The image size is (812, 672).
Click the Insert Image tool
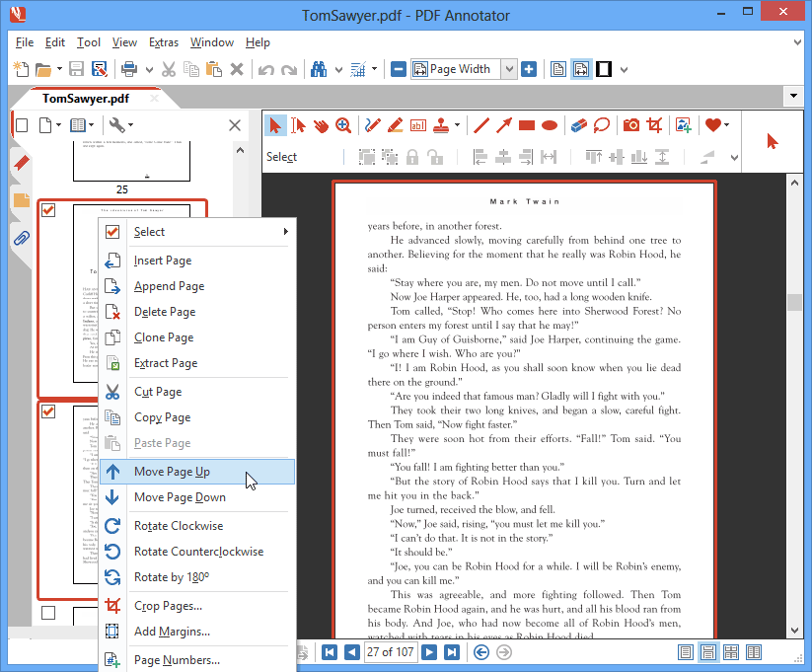(x=684, y=125)
